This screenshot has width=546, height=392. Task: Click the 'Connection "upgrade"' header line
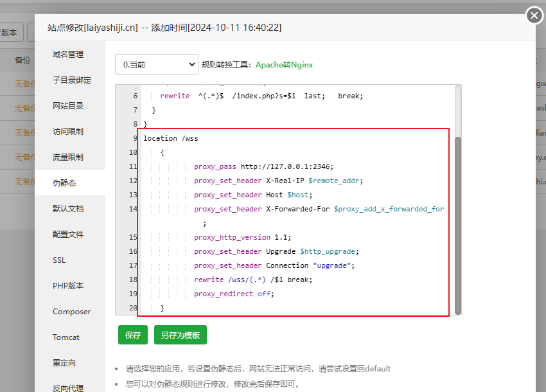click(274, 265)
